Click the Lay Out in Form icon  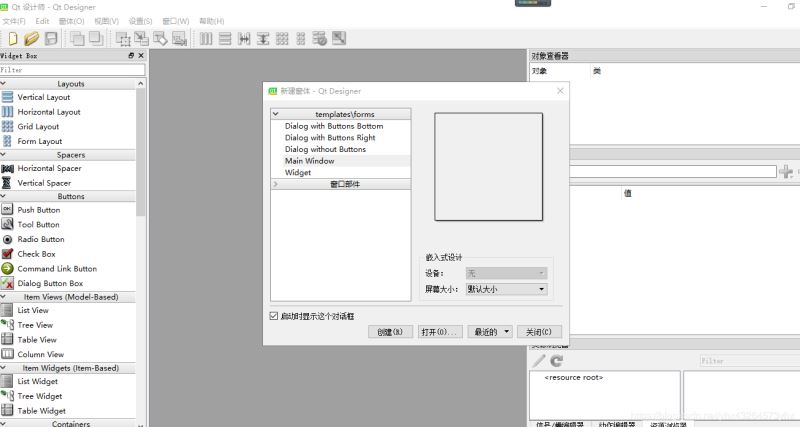(x=301, y=38)
